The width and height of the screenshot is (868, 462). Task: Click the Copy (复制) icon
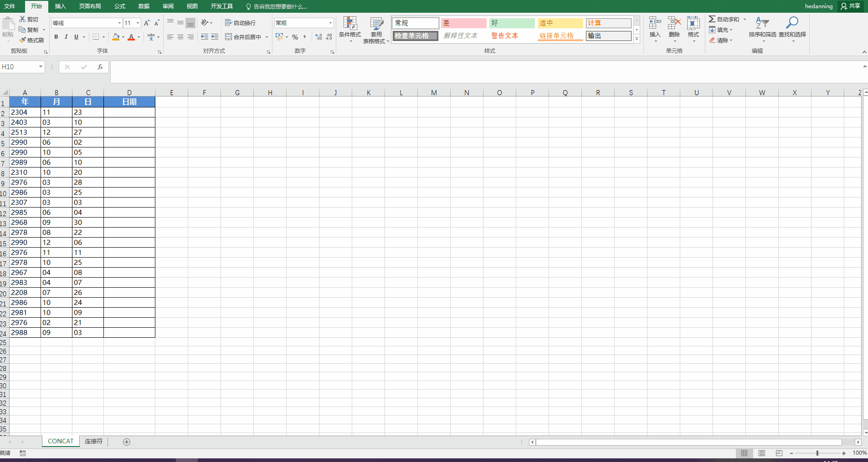click(x=22, y=30)
